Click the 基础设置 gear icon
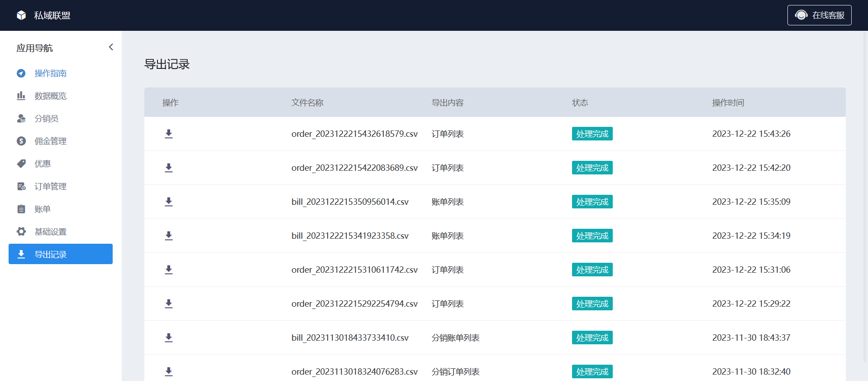Image resolution: width=868 pixels, height=381 pixels. coord(21,231)
